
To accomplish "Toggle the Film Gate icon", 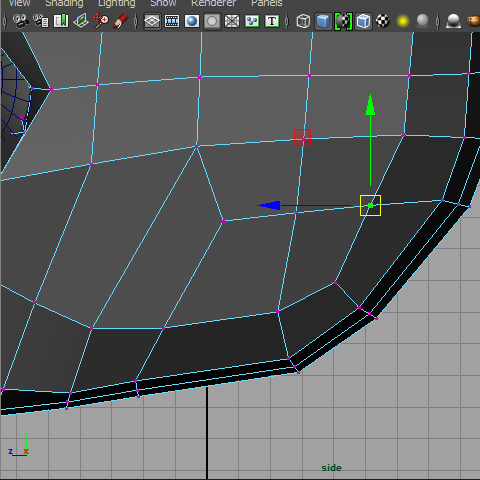I will (172, 21).
